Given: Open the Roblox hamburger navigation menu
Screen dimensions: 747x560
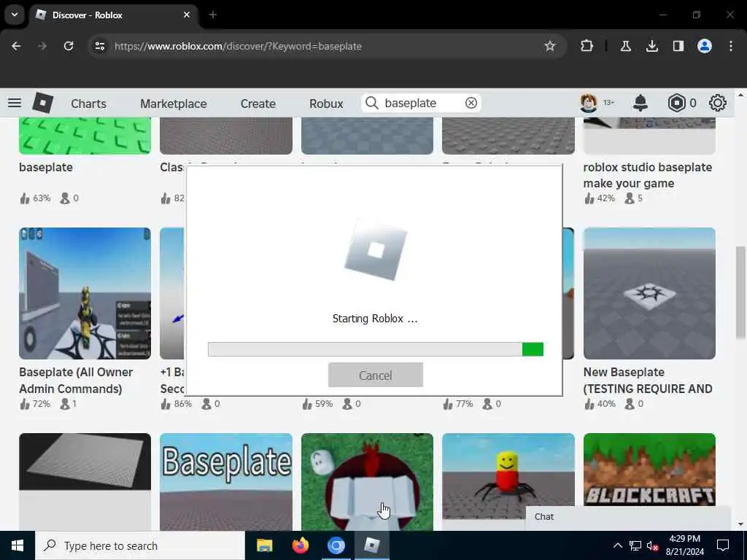Looking at the screenshot, I should tap(15, 103).
